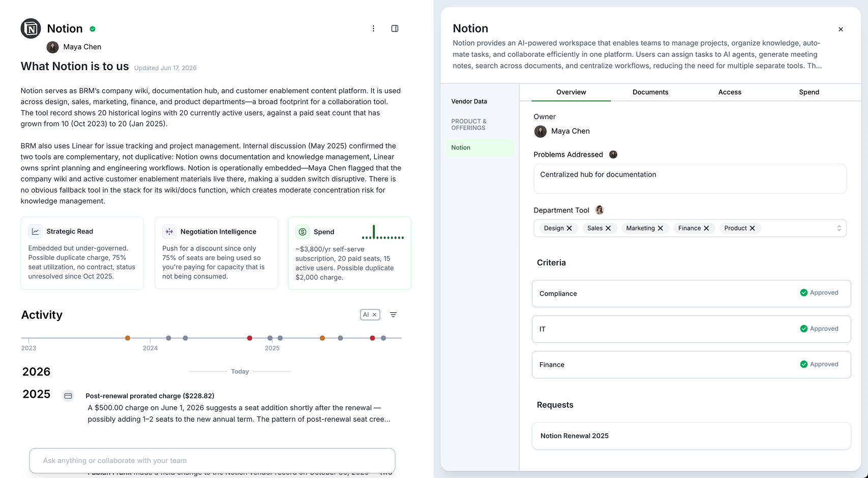This screenshot has height=478, width=868.
Task: Click the owner Maya Chen avatar in Overview
Action: tap(541, 132)
